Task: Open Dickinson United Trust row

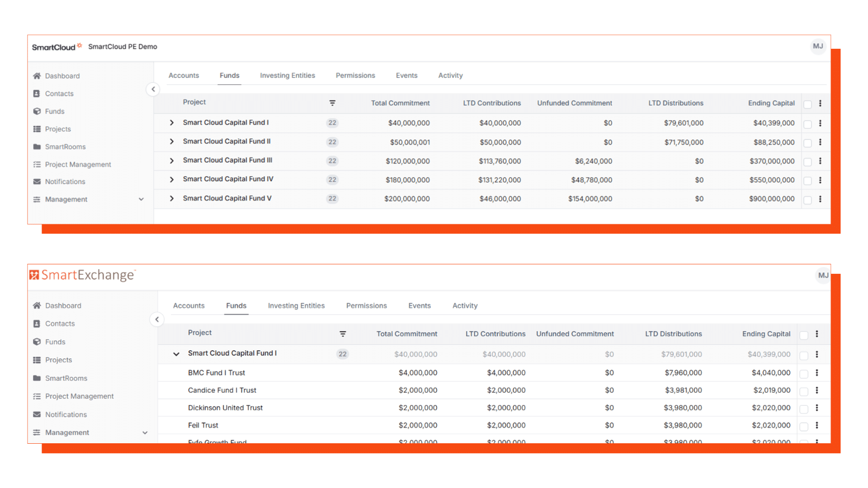Action: (225, 408)
